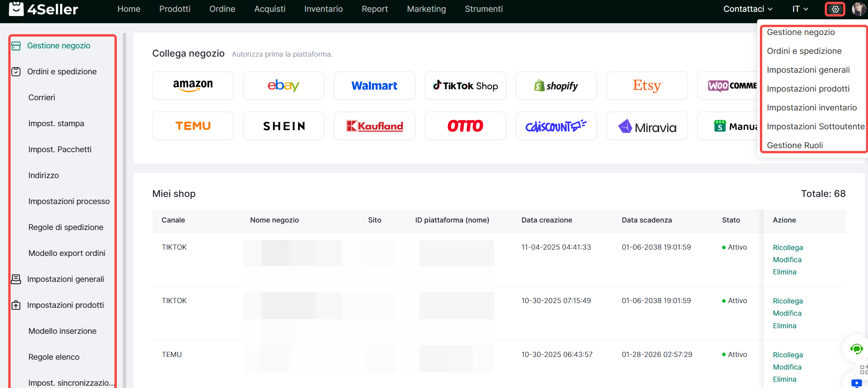
Task: Open Regole di spedizione in sidebar
Action: (x=66, y=227)
